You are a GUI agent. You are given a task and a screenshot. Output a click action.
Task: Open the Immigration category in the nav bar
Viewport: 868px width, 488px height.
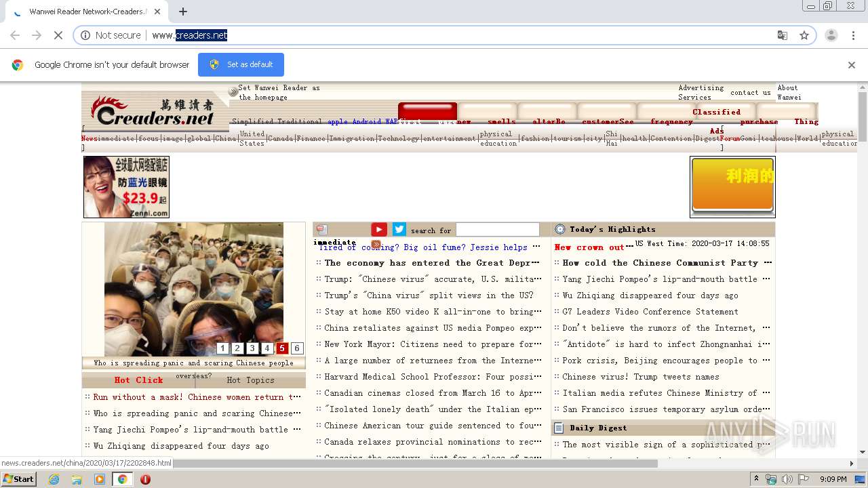point(352,138)
